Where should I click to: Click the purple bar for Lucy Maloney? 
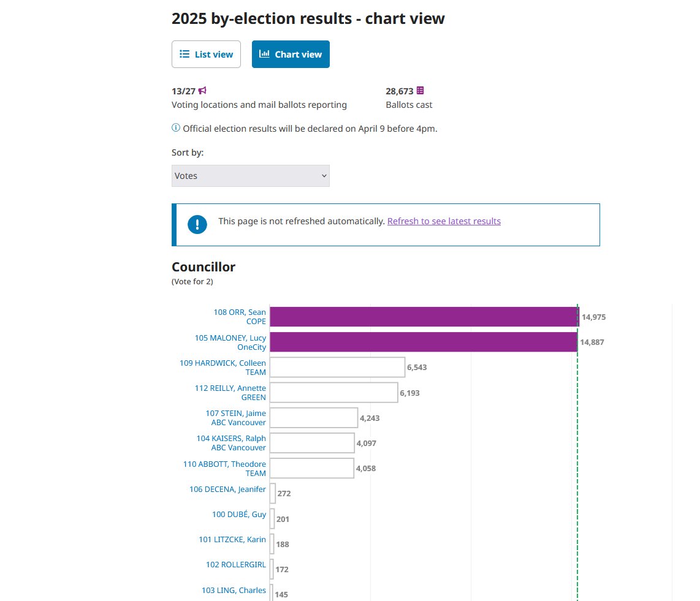pos(424,342)
